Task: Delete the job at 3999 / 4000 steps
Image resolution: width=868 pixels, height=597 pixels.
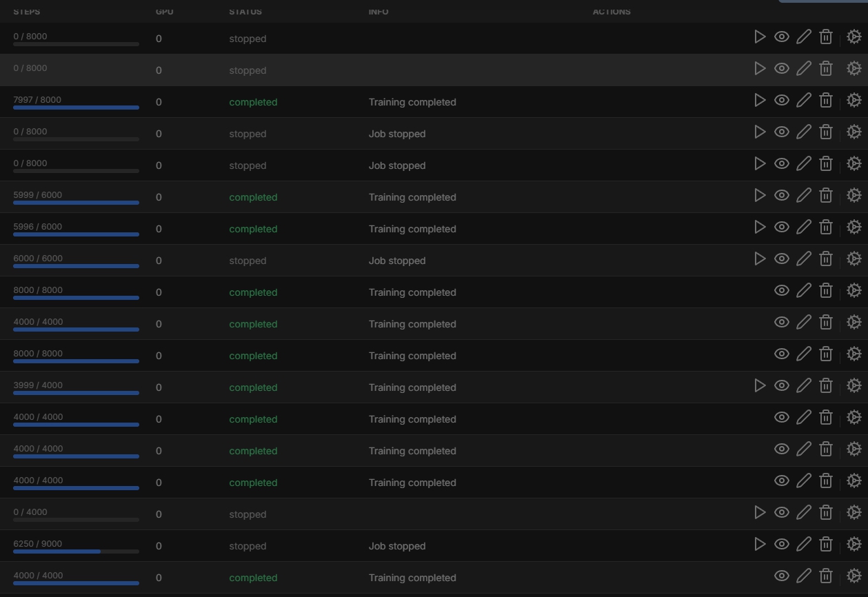Action: tap(826, 385)
